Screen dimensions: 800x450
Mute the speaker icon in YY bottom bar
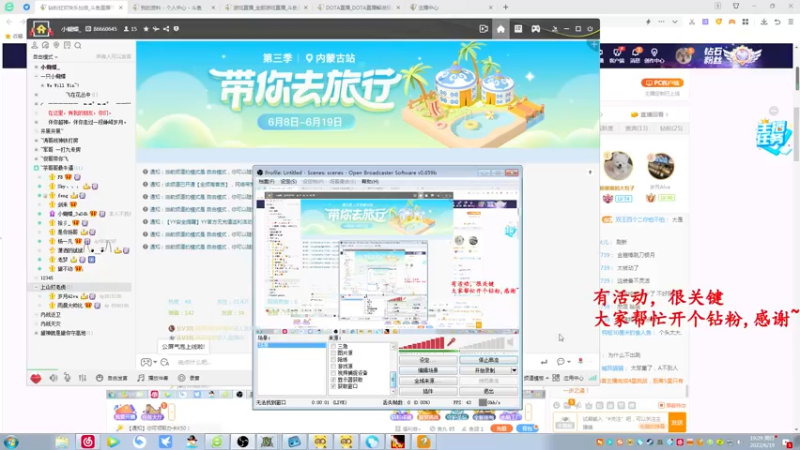[53, 378]
